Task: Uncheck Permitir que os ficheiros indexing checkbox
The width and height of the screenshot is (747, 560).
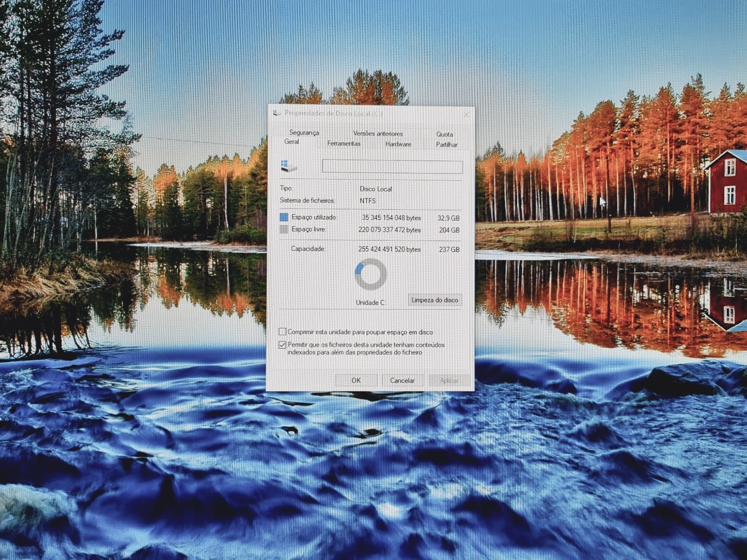Action: [x=282, y=345]
